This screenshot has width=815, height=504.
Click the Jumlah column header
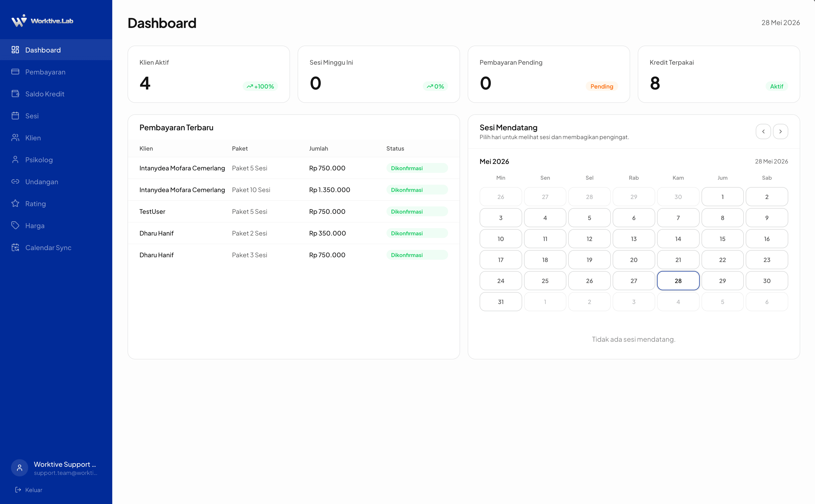318,148
